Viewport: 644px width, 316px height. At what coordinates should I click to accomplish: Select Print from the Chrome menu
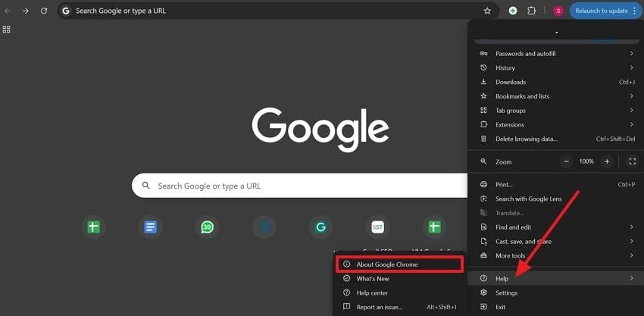pos(556,184)
